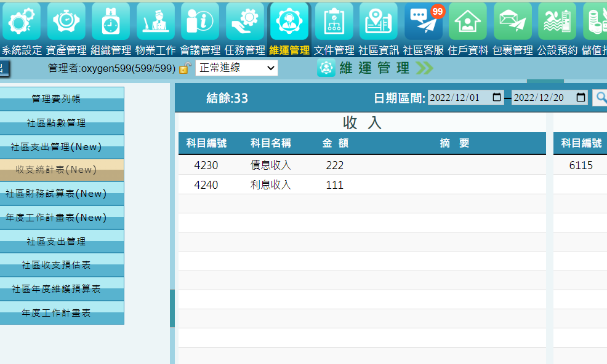Open the 會議管理 info icon
The height and width of the screenshot is (364, 607).
click(200, 22)
